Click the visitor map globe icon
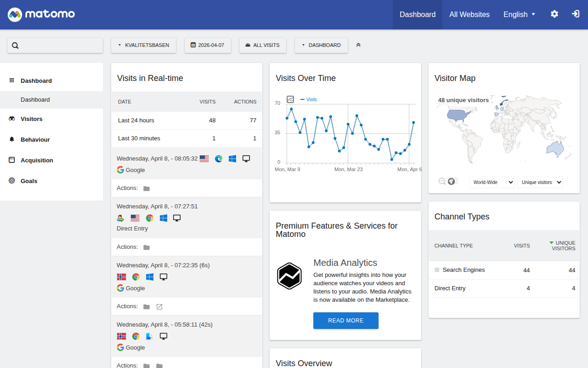588x368 pixels. click(x=452, y=181)
